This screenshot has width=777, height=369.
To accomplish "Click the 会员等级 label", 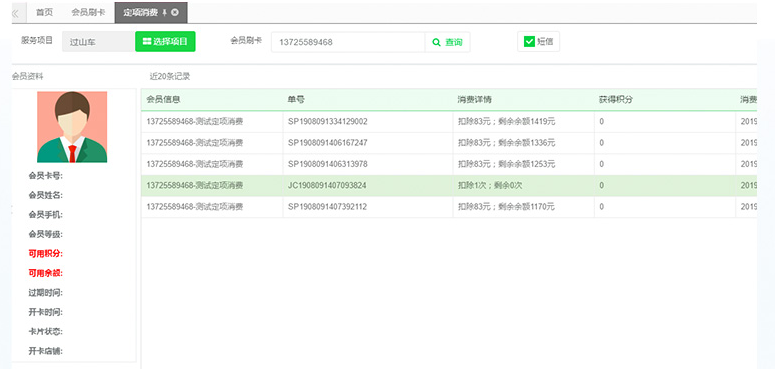I will [x=46, y=234].
